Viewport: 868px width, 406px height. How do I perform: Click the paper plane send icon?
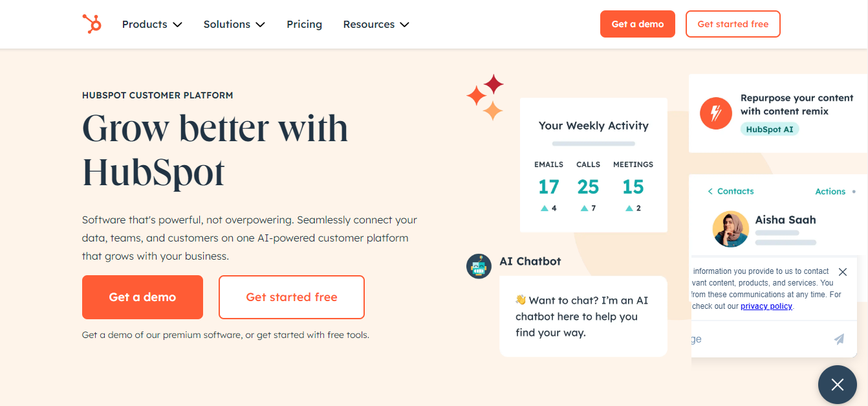[x=839, y=339]
